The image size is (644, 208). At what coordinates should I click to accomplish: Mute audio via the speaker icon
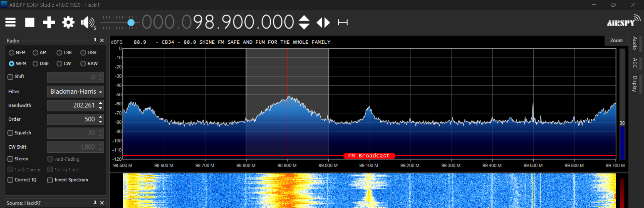tap(88, 22)
